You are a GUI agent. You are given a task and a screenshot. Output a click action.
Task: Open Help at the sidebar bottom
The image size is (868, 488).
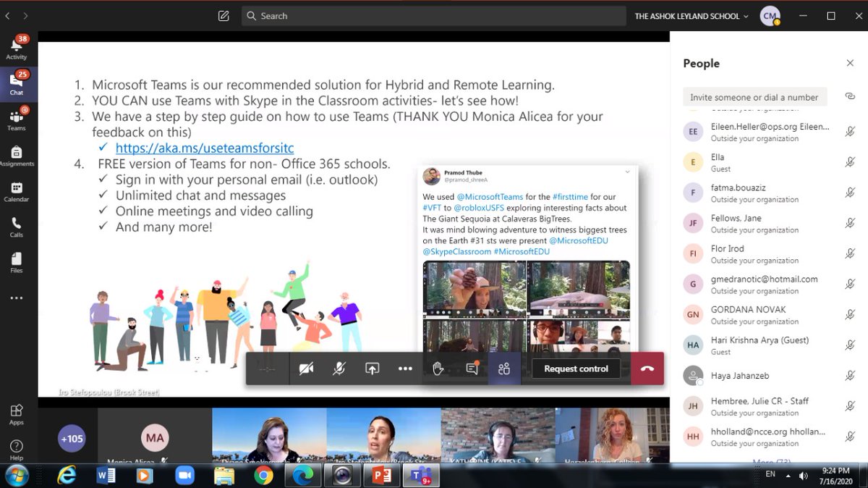[x=17, y=449]
